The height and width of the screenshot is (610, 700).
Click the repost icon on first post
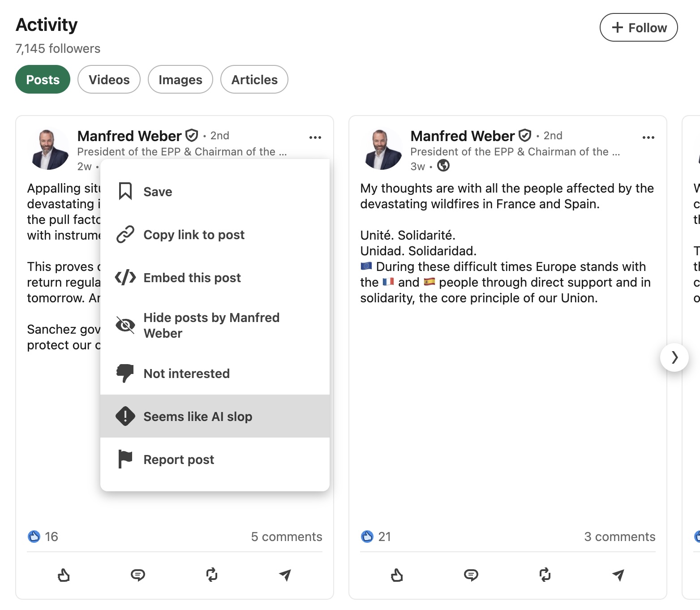point(211,575)
